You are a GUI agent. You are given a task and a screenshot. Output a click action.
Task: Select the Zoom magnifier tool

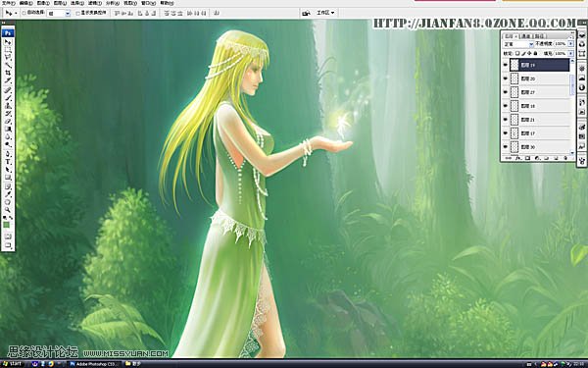click(8, 210)
